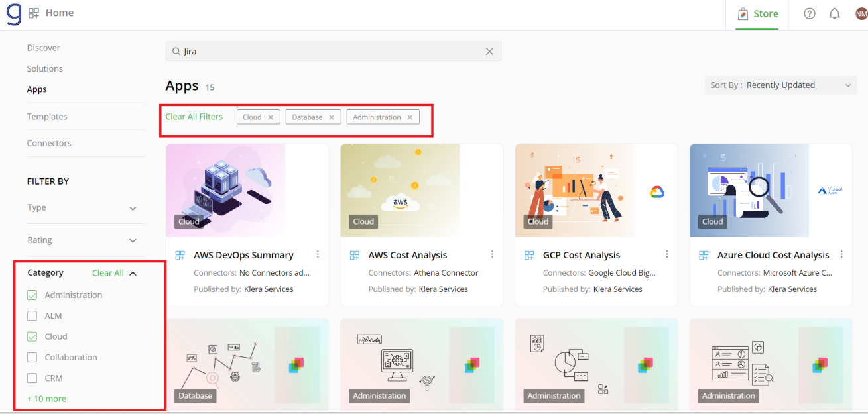Click app icon beside Azure Cloud Cost Analysis
This screenshot has width=868, height=414.
pyautogui.click(x=704, y=255)
